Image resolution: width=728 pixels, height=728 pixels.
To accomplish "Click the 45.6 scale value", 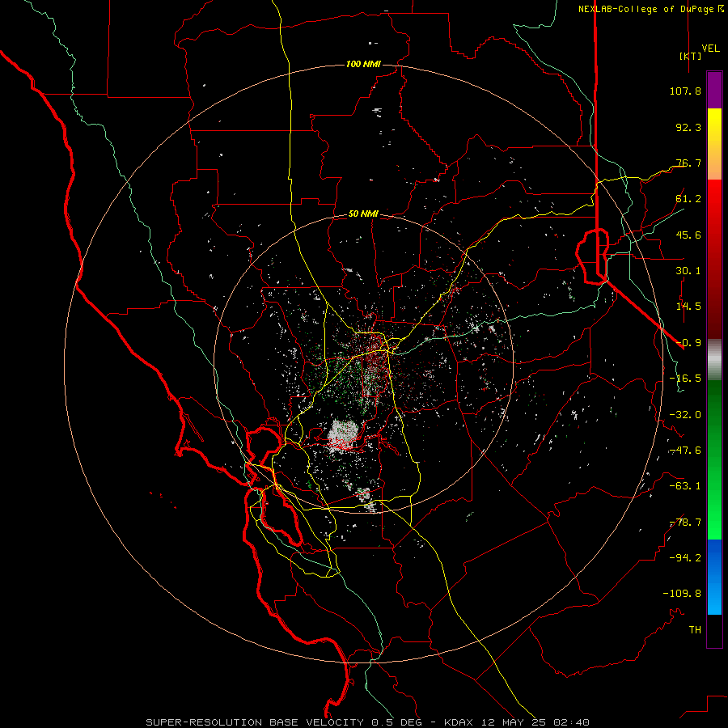I will [688, 235].
